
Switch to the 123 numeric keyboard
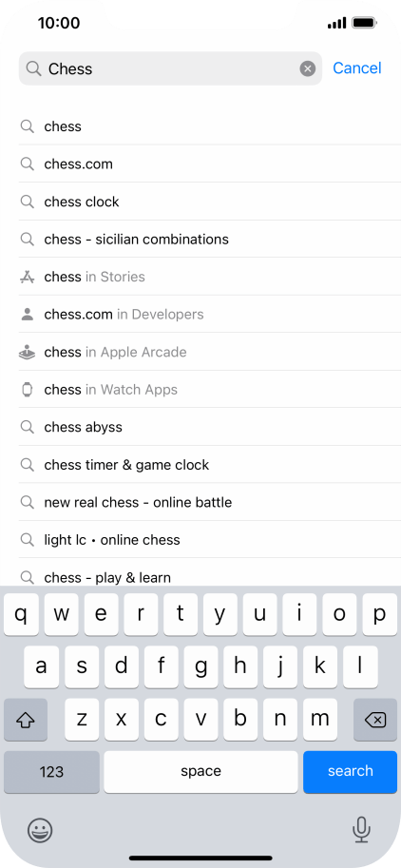pos(51,772)
